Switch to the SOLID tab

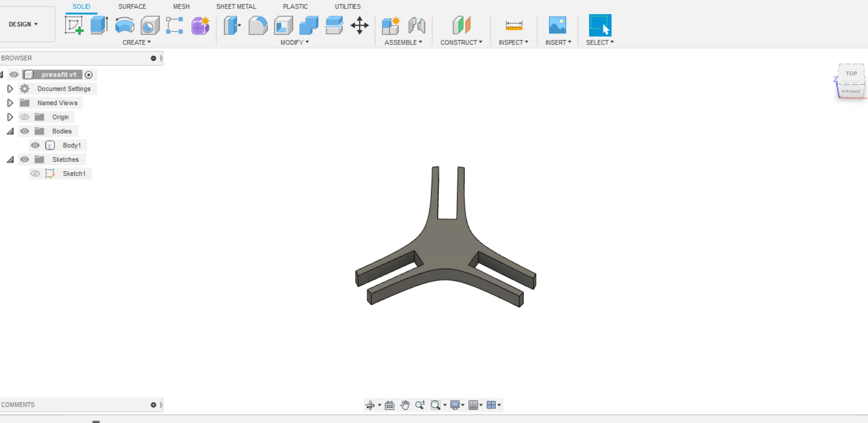[81, 7]
